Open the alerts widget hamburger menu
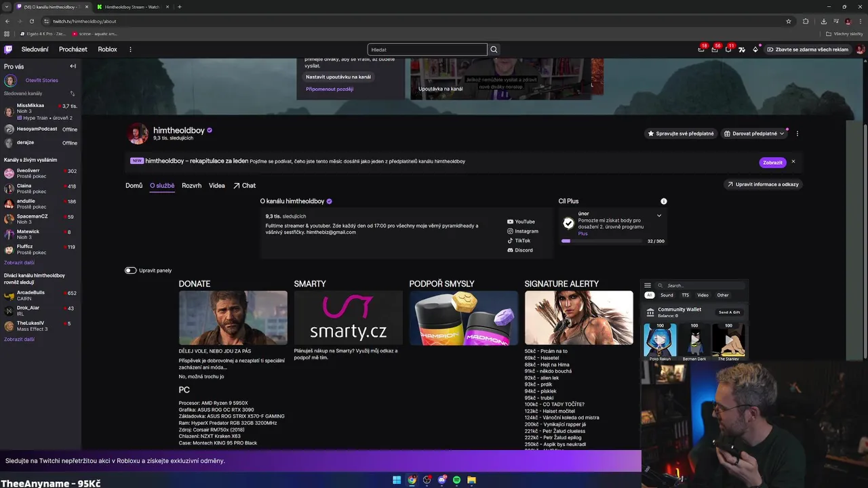Image resolution: width=868 pixels, height=488 pixels. [x=648, y=285]
